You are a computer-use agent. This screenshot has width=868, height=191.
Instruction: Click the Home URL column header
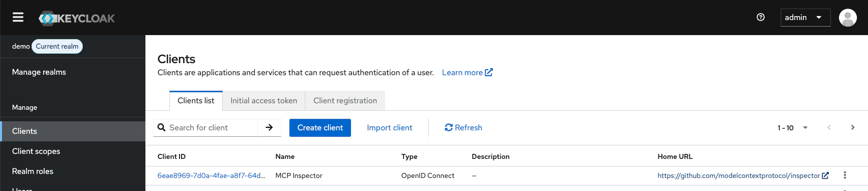(675, 156)
